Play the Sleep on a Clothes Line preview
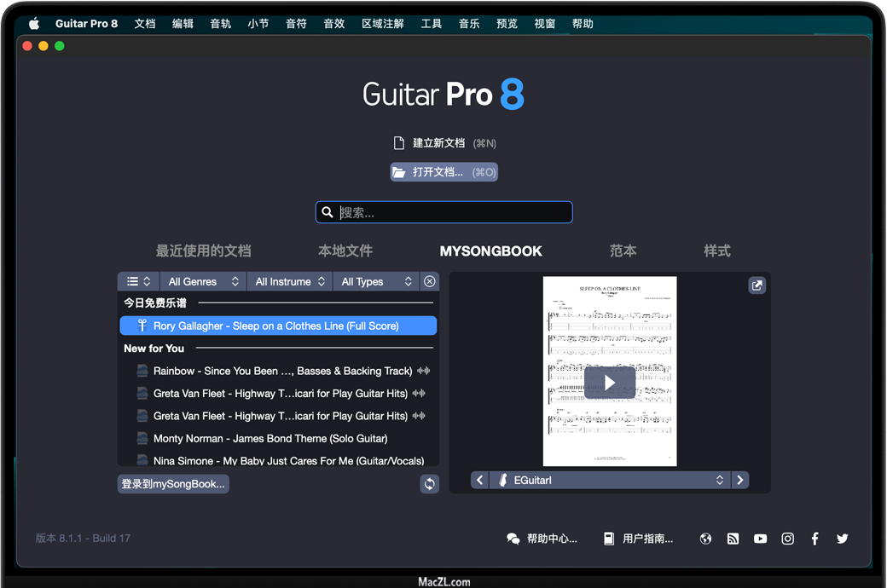This screenshot has width=887, height=588. click(609, 383)
